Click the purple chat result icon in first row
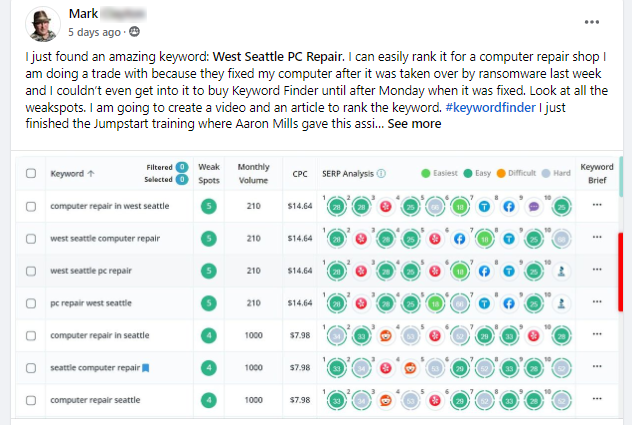Screen dimensions: 632x425 click(534, 206)
